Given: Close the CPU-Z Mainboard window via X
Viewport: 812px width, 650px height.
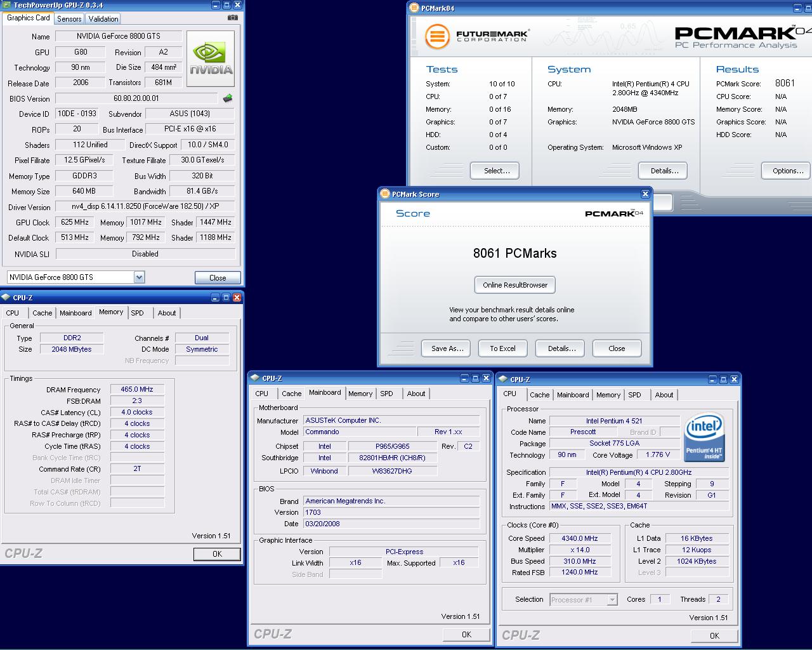Looking at the screenshot, I should click(486, 378).
